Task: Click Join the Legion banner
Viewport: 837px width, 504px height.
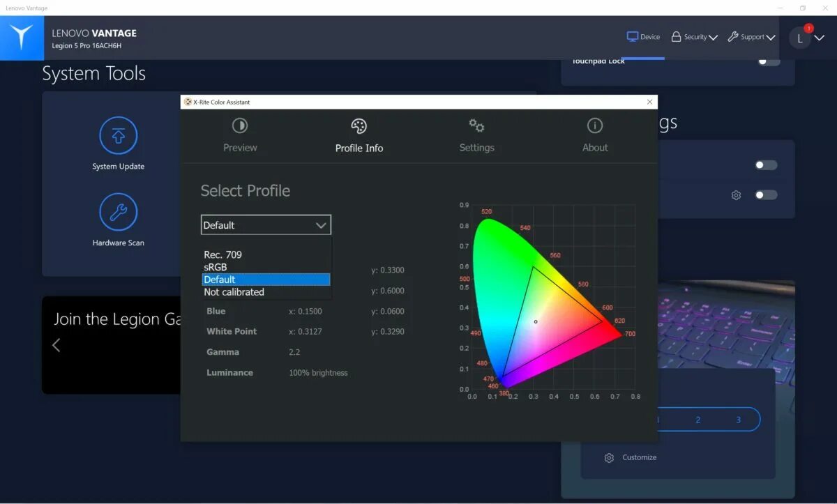Action: pos(111,345)
